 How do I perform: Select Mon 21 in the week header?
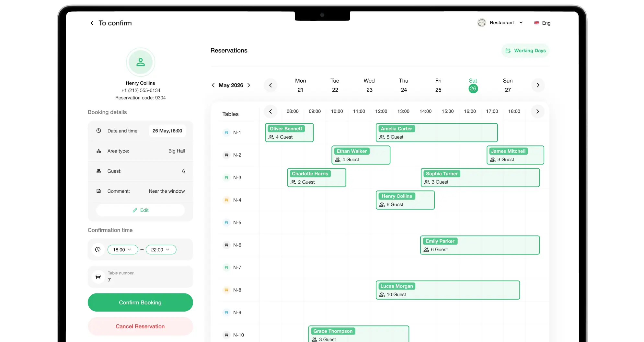(x=300, y=85)
